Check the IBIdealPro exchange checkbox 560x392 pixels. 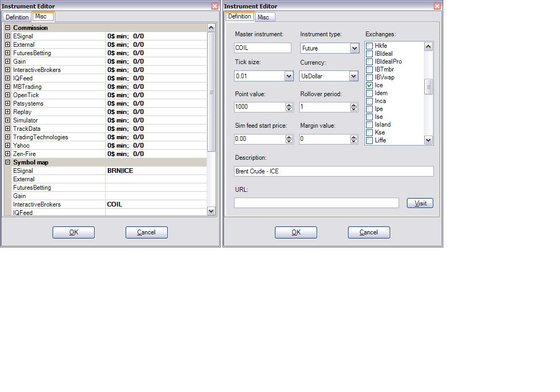(x=370, y=61)
